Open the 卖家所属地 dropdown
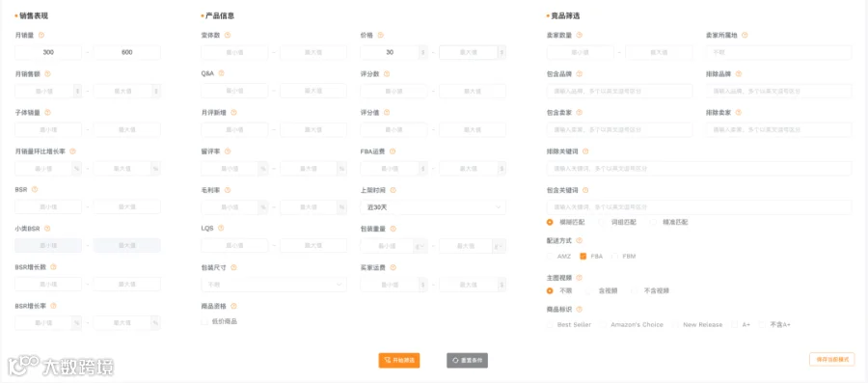 (779, 53)
